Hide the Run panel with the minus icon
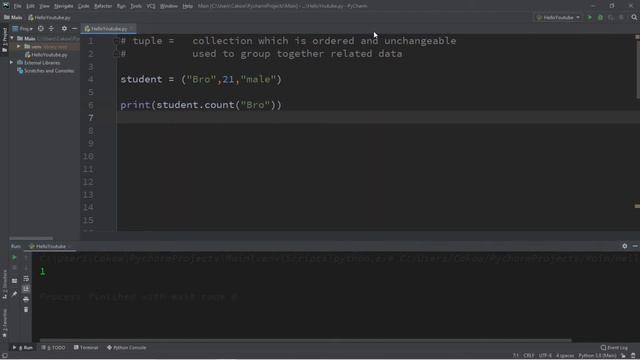This screenshot has width=640, height=360. point(635,246)
